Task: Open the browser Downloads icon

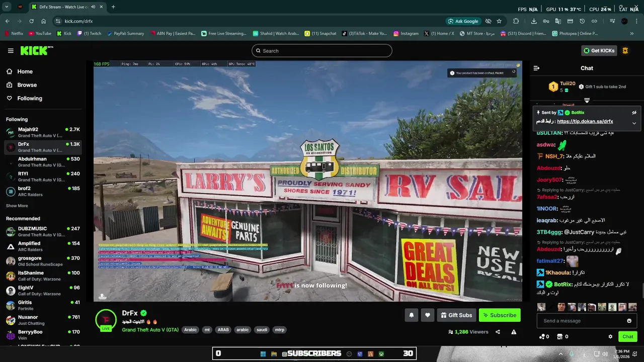Action: pos(534,21)
